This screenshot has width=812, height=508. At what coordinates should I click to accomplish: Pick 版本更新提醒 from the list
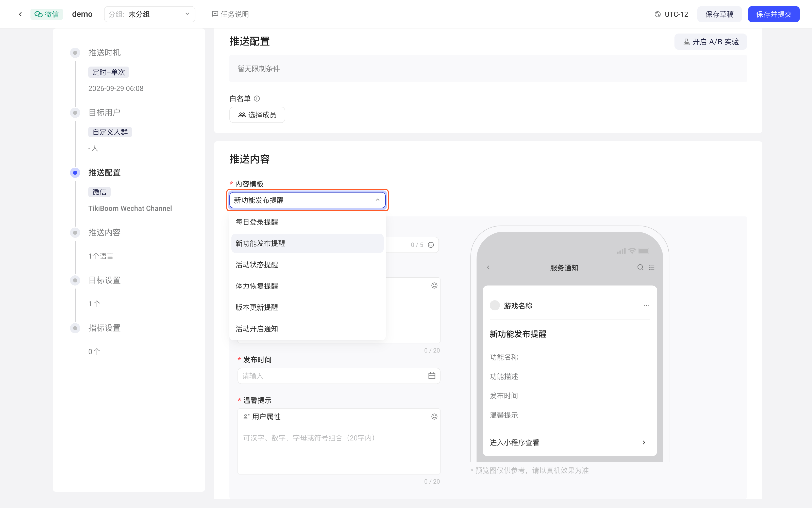point(307,307)
